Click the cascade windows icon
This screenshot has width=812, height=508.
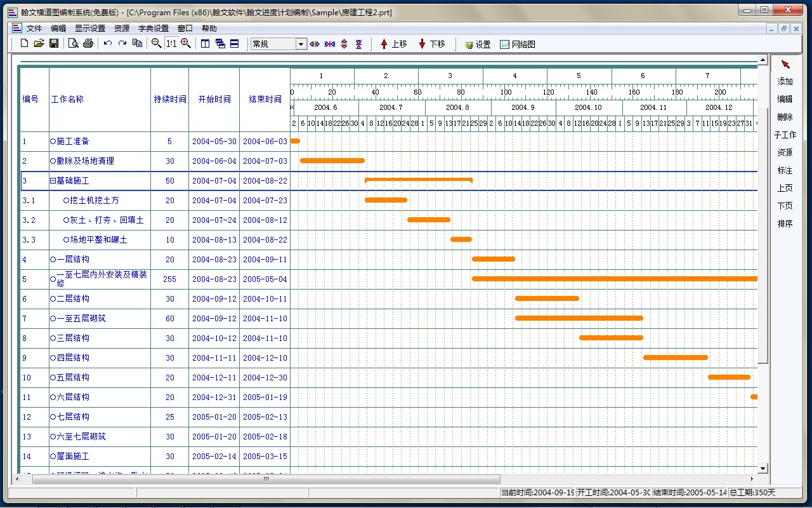[220, 44]
